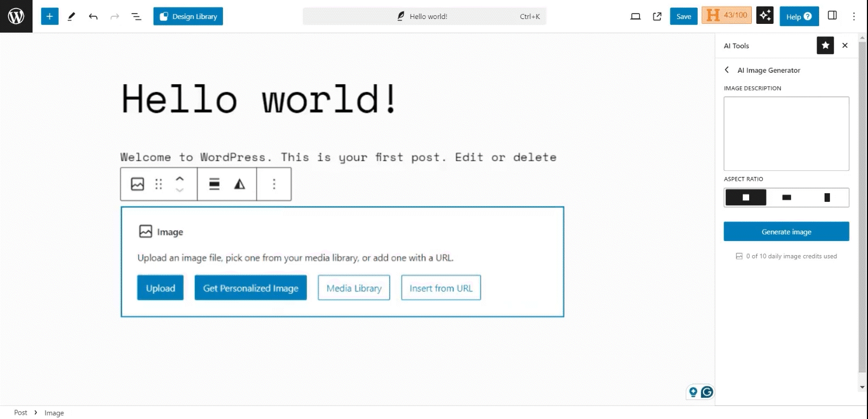868x419 pixels.
Task: Switch to device preview laptop icon
Action: pyautogui.click(x=635, y=16)
